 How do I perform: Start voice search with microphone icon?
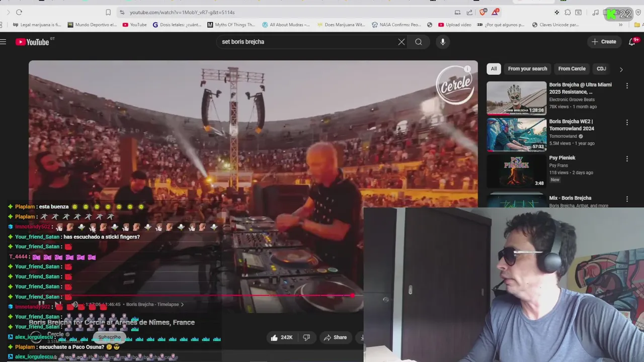pos(443,42)
